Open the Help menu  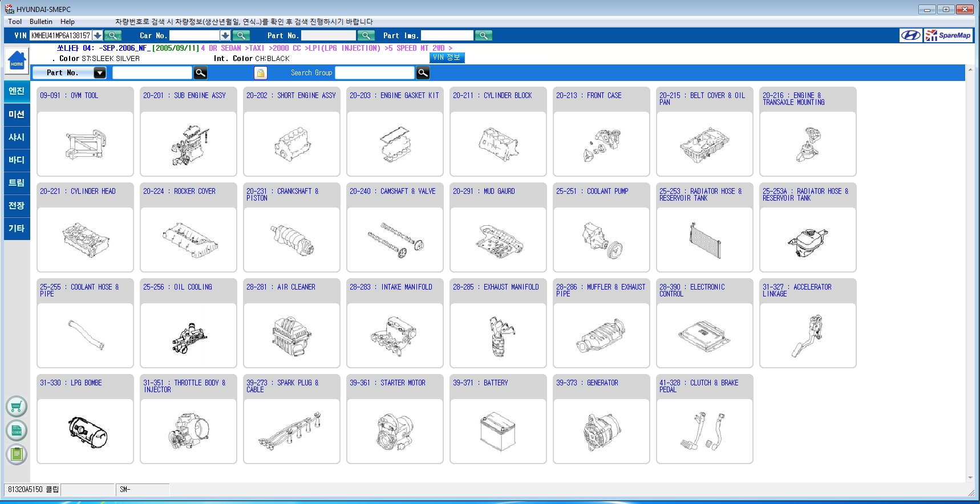click(x=67, y=22)
